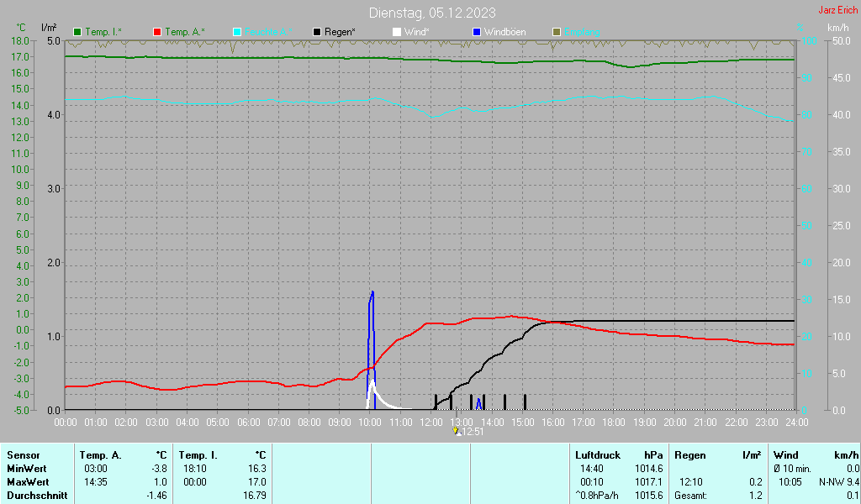
Task: Click the 'Durchschnitt' row label
Action: tap(37, 496)
